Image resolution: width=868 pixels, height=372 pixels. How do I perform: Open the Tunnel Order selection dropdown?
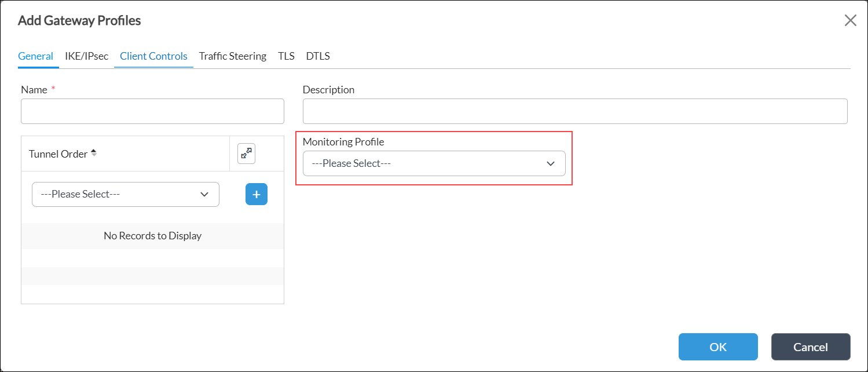(x=125, y=194)
